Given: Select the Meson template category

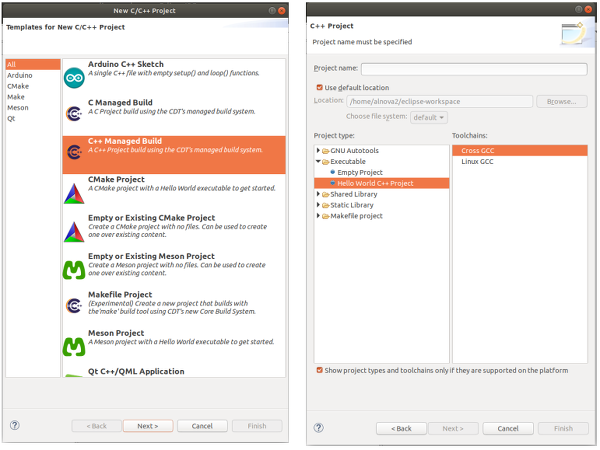Looking at the screenshot, I should (33, 108).
